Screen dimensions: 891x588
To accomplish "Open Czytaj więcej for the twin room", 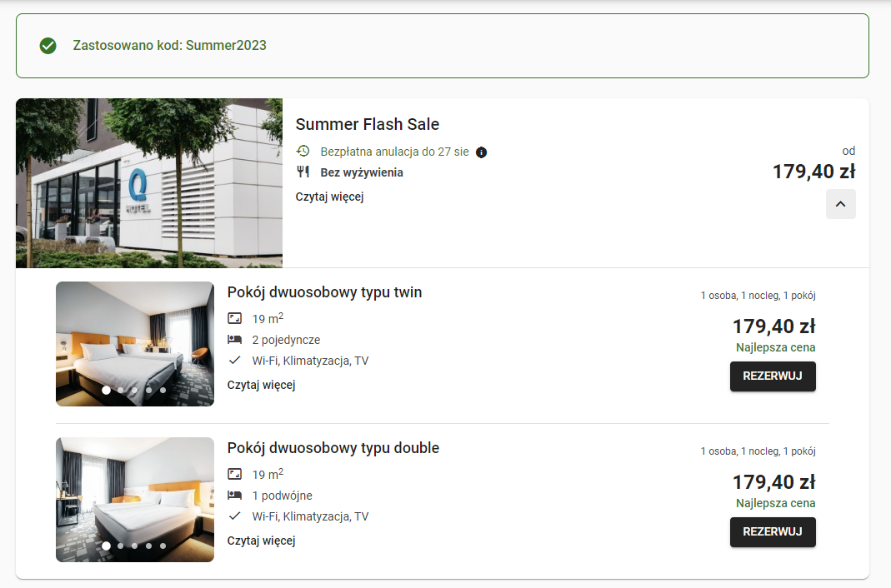I will (262, 385).
